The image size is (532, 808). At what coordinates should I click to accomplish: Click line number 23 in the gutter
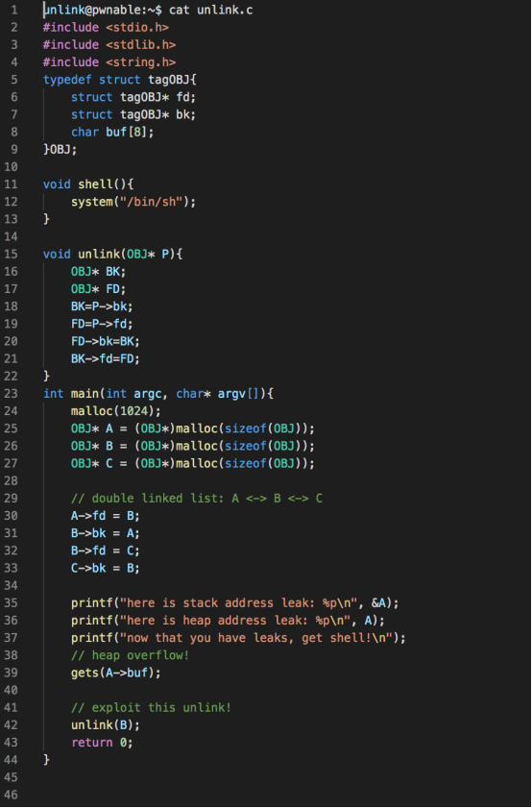click(11, 394)
